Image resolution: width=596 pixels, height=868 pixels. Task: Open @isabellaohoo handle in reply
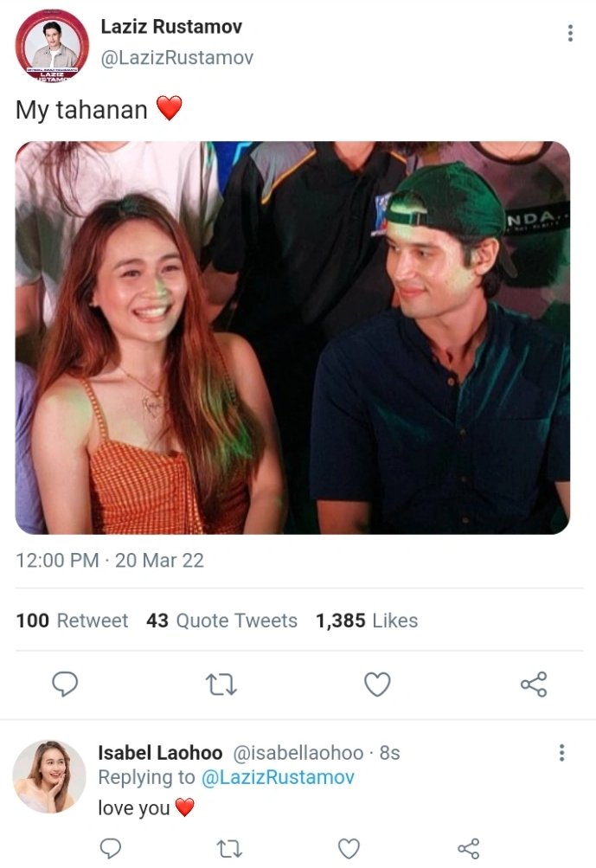pyautogui.click(x=298, y=753)
